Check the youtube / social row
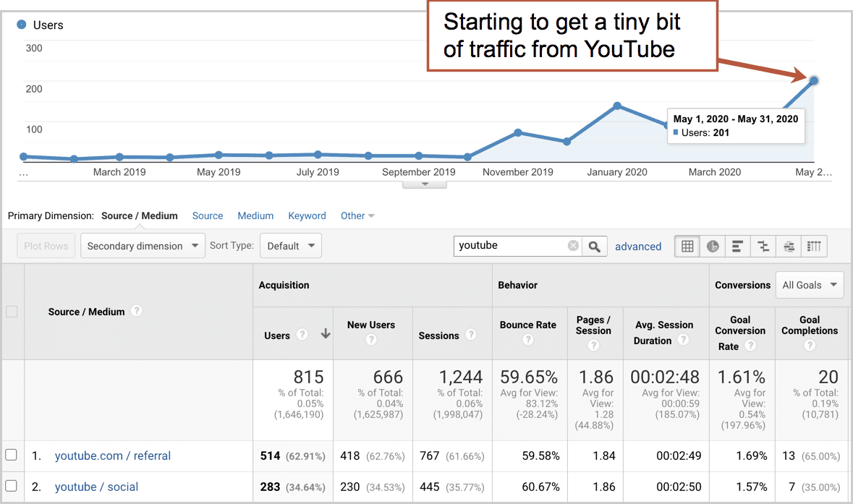Viewport: 853px width, 504px height. (x=12, y=486)
